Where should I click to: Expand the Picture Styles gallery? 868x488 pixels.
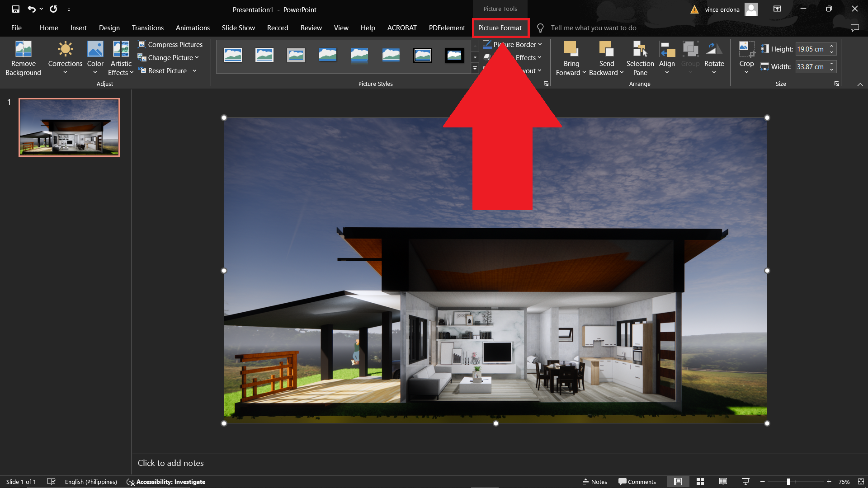[x=475, y=68]
